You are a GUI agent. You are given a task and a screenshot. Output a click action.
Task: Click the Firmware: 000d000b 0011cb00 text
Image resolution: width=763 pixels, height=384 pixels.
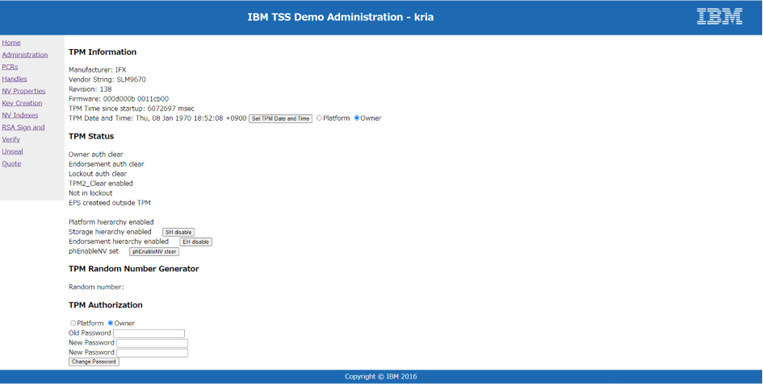point(119,99)
